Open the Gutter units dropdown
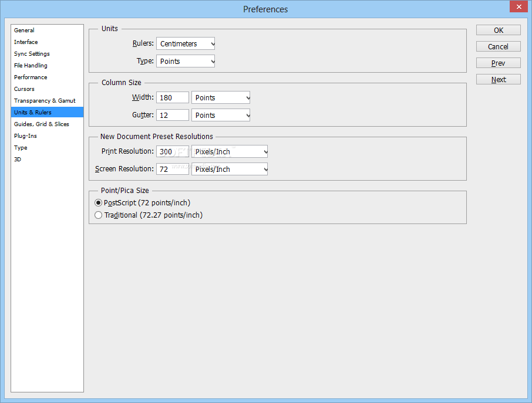This screenshot has height=403, width=532. tap(221, 115)
